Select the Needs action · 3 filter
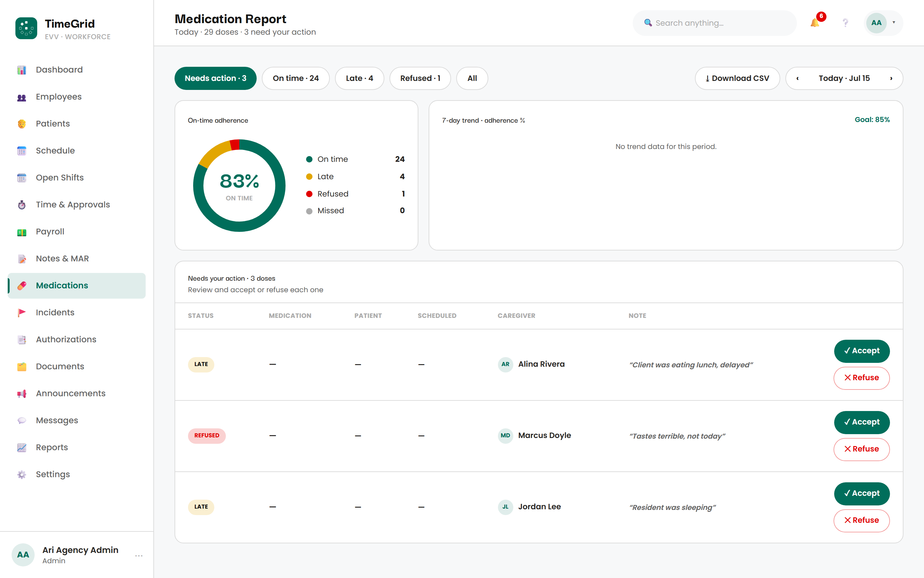924x578 pixels. tap(215, 78)
